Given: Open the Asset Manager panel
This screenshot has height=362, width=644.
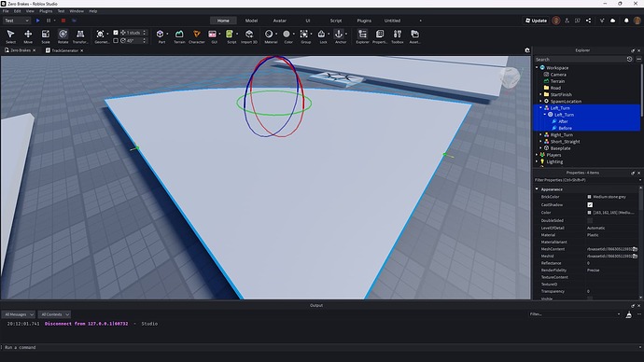Looking at the screenshot, I should point(414,36).
